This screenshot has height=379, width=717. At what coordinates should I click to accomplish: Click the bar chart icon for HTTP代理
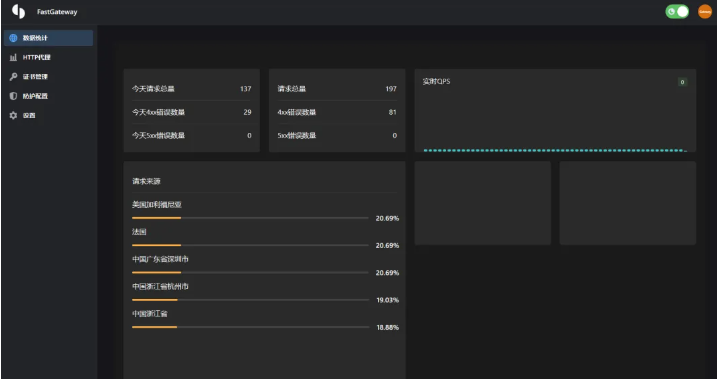pos(13,58)
